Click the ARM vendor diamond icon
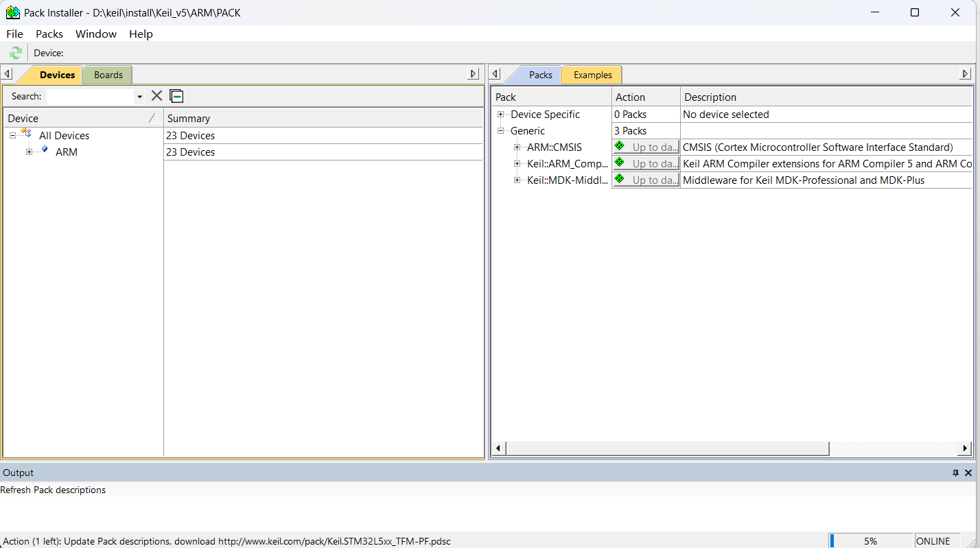The image size is (980, 548). point(44,150)
